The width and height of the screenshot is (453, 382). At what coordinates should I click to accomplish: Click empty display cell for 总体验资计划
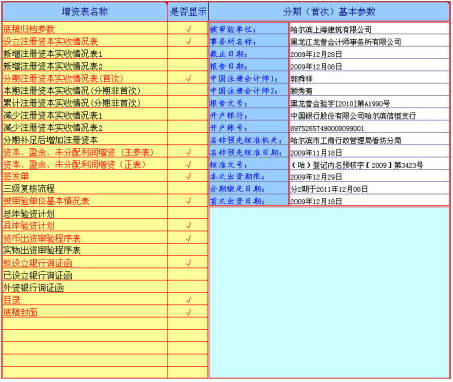coord(188,213)
